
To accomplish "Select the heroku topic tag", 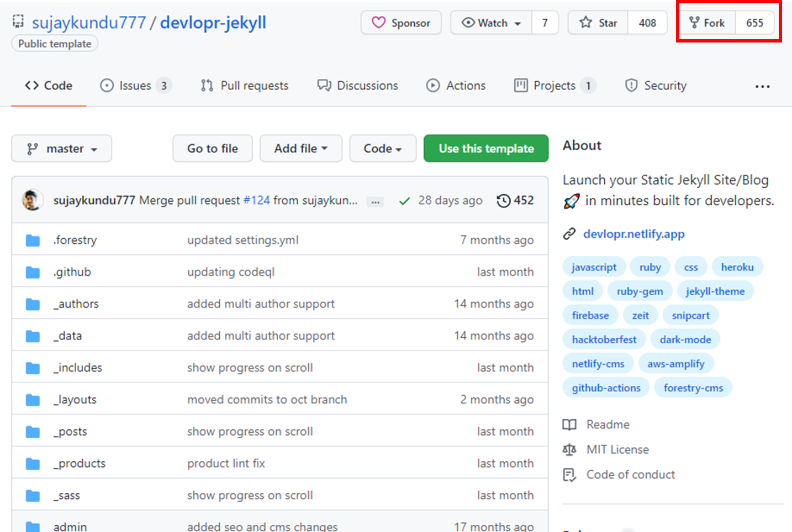I will click(737, 267).
